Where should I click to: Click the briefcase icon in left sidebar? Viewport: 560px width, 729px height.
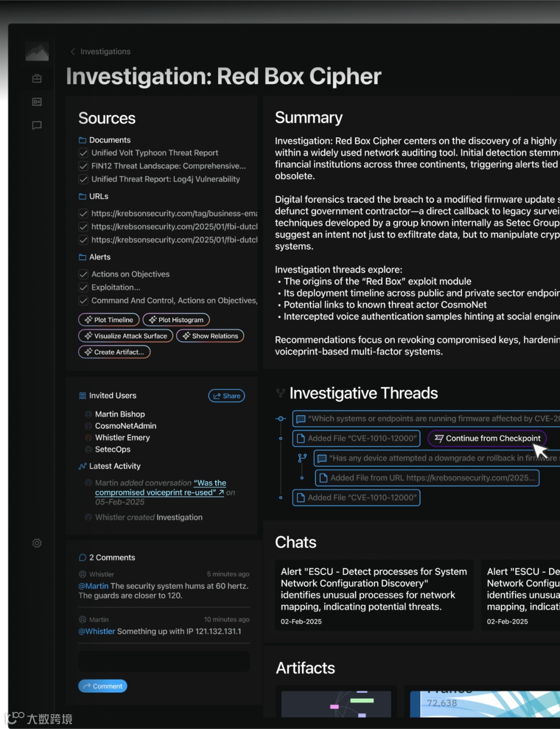pos(37,79)
